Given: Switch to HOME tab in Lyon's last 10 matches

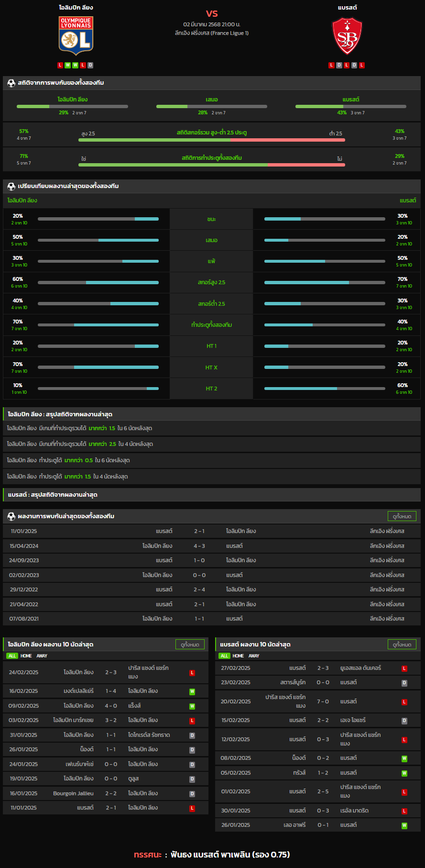Looking at the screenshot, I should [26, 656].
